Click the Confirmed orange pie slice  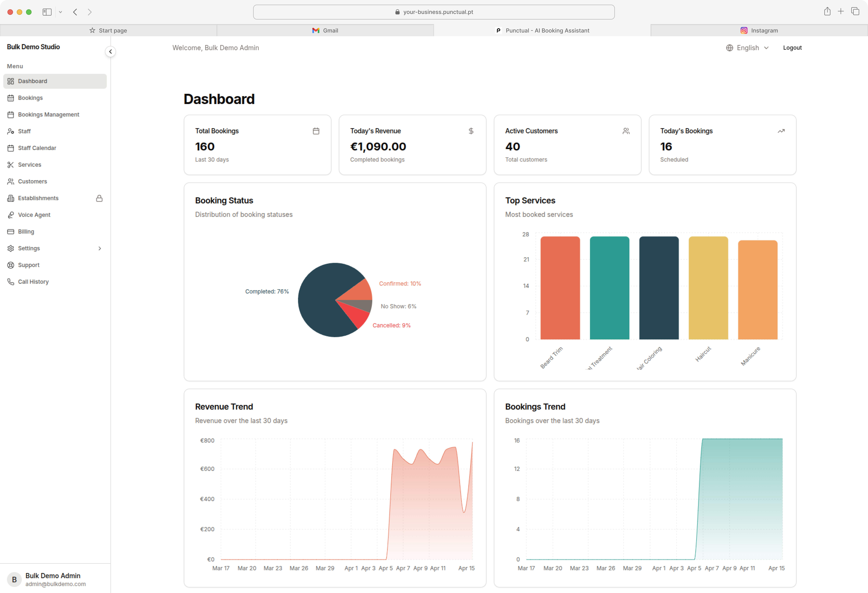pos(359,292)
